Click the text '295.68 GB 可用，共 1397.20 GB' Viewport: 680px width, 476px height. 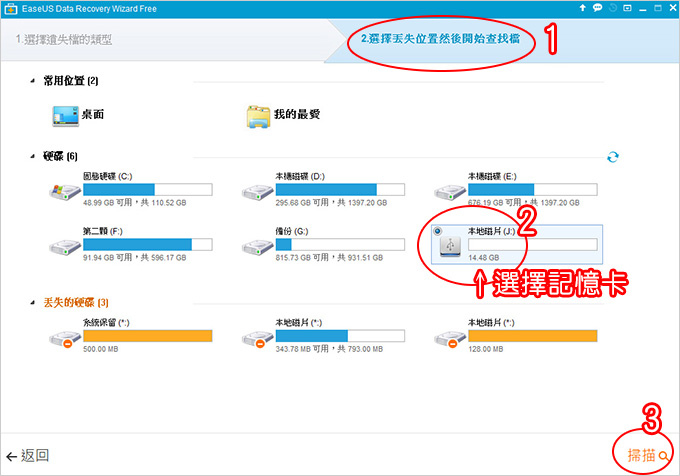331,203
